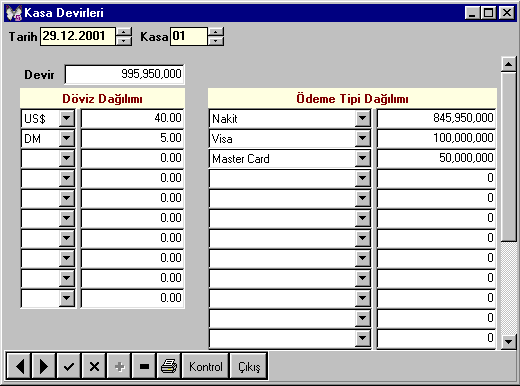
Task: Decrease the Tarih date with down spinner
Action: pyautogui.click(x=124, y=41)
